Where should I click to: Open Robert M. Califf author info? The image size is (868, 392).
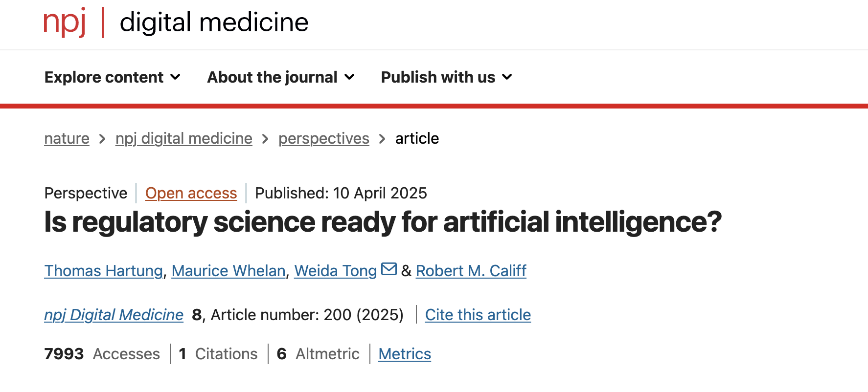[471, 271]
